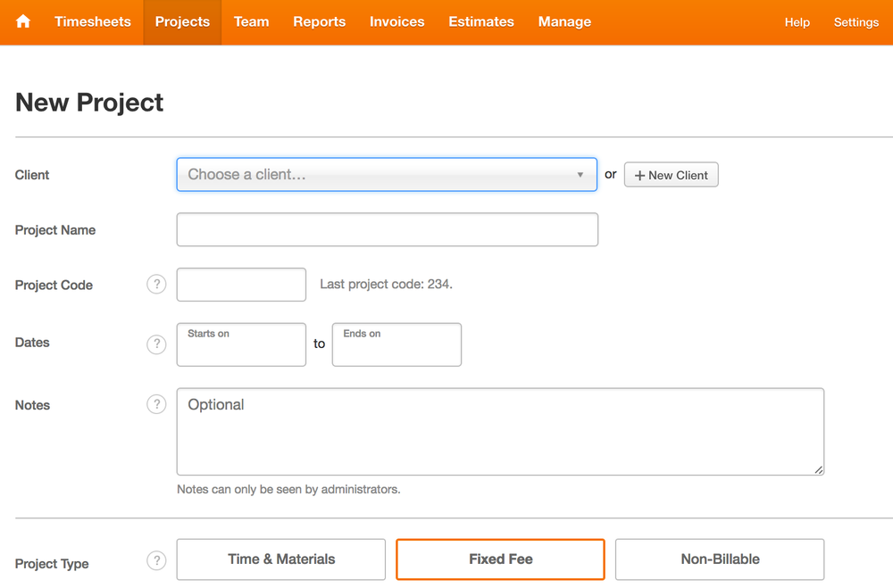The image size is (893, 588).
Task: Set the Starts on date field
Action: point(241,344)
